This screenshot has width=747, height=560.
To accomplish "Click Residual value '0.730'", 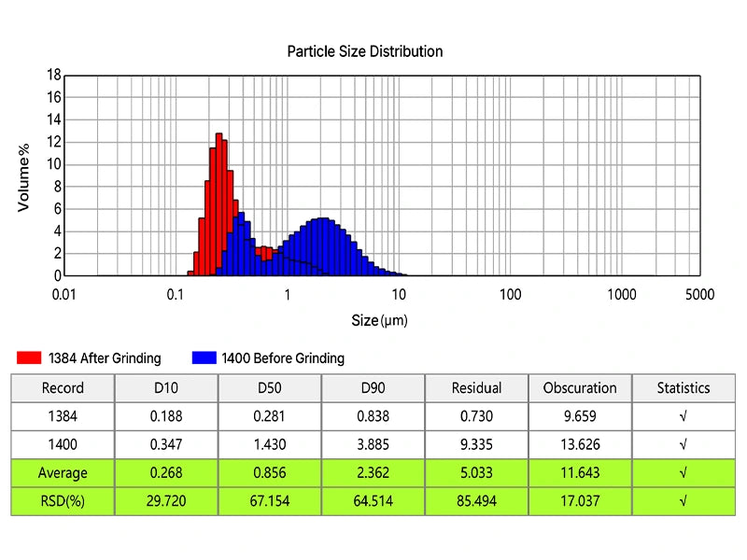I will (476, 416).
